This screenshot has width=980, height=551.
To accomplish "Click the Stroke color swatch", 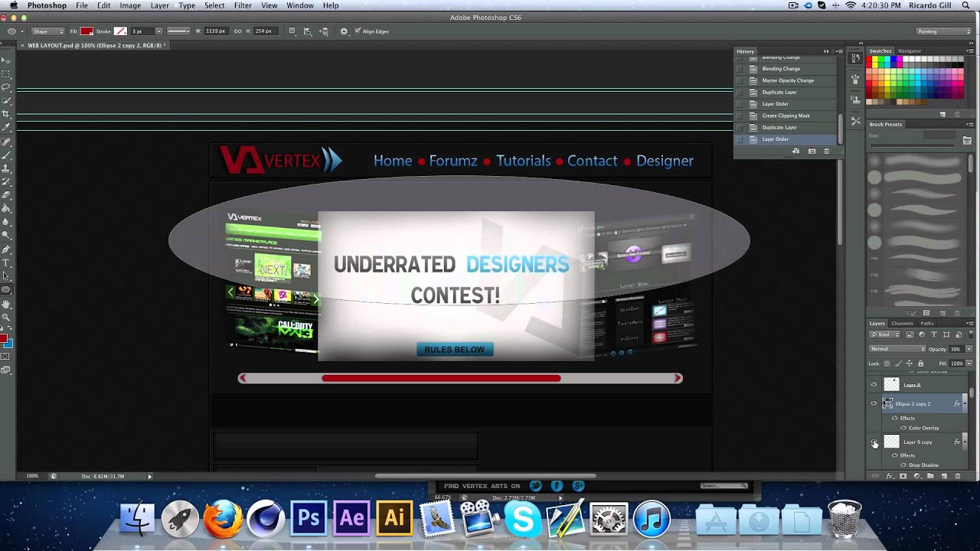I will (x=120, y=31).
